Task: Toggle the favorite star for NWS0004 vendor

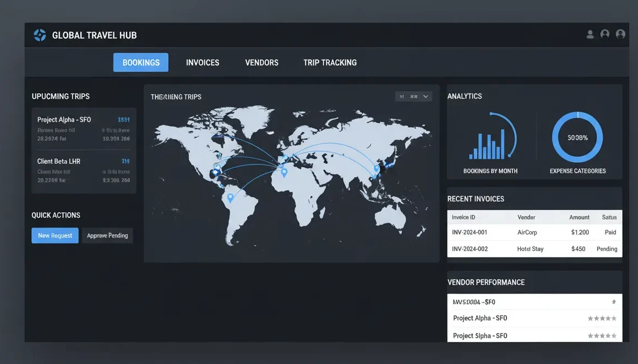Action: (x=614, y=301)
